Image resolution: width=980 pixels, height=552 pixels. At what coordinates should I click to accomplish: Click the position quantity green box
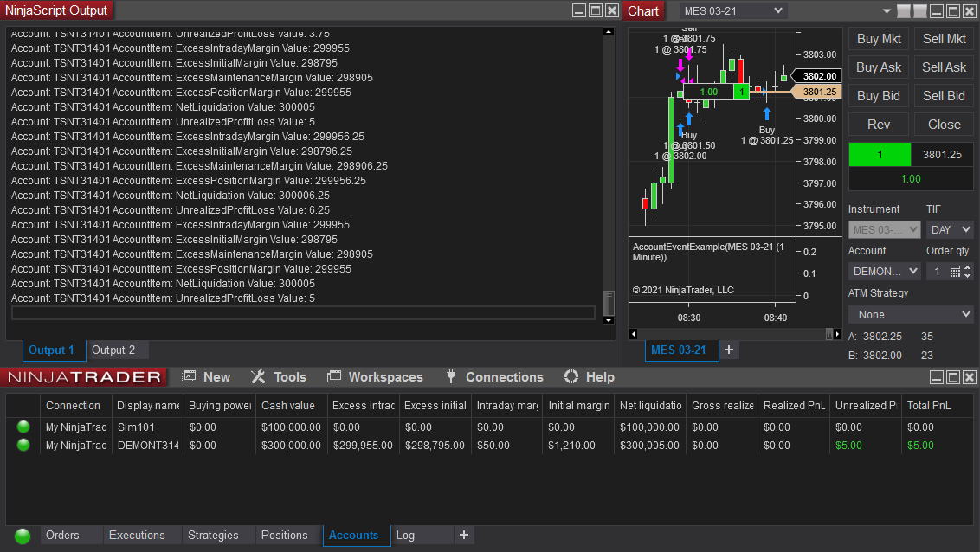click(880, 154)
